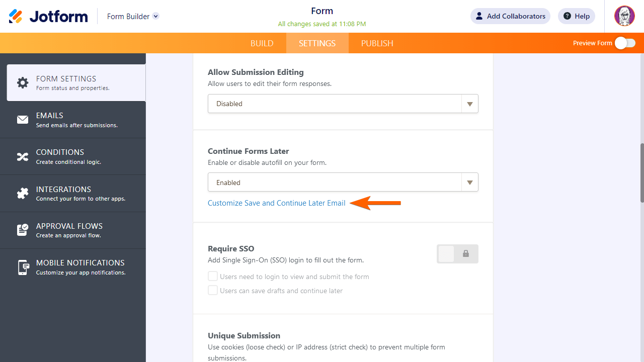The width and height of the screenshot is (644, 362).
Task: Click the Jotform logo icon
Action: [16, 16]
